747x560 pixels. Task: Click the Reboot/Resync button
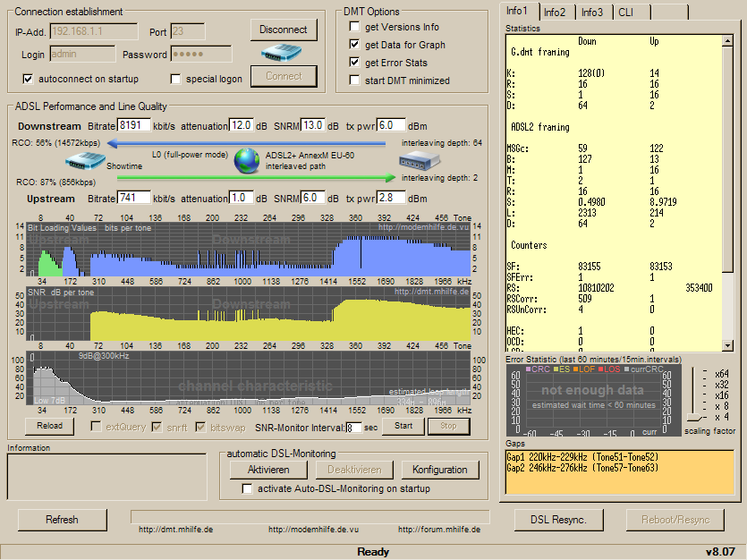tap(675, 520)
